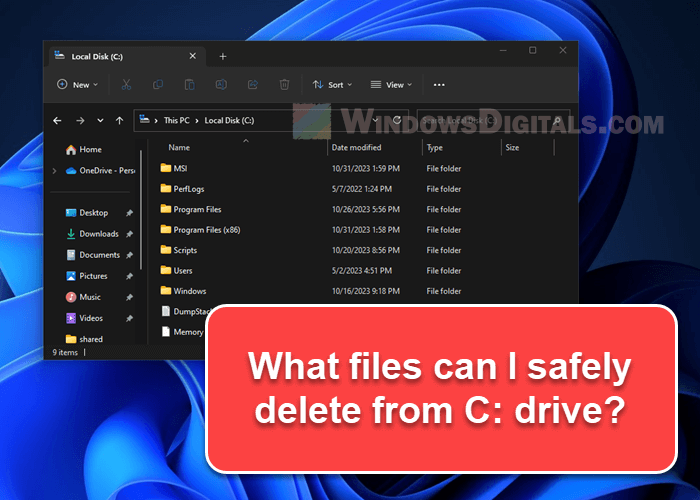Click the Share icon in toolbar
Image resolution: width=700 pixels, height=500 pixels.
[253, 84]
